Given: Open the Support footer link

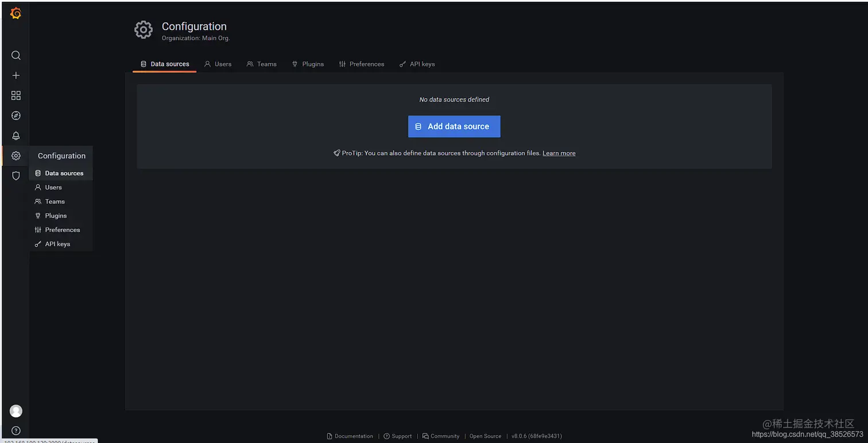Looking at the screenshot, I should [398, 436].
